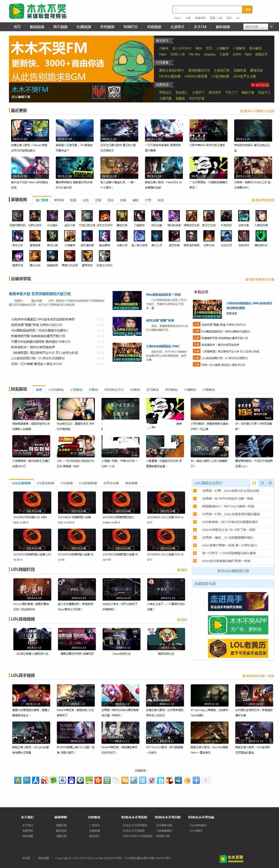Click the 暴走萝莉 champion icon
This screenshot has height=868, width=279.
(104, 236)
